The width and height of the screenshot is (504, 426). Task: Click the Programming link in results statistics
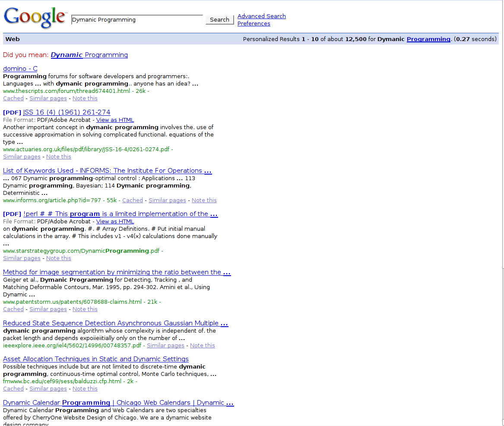click(x=428, y=39)
